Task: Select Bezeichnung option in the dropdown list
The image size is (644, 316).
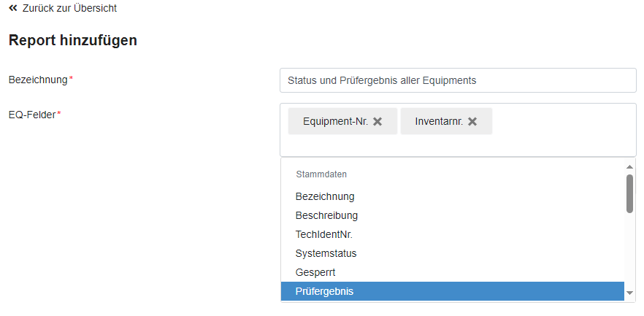Action: point(325,196)
